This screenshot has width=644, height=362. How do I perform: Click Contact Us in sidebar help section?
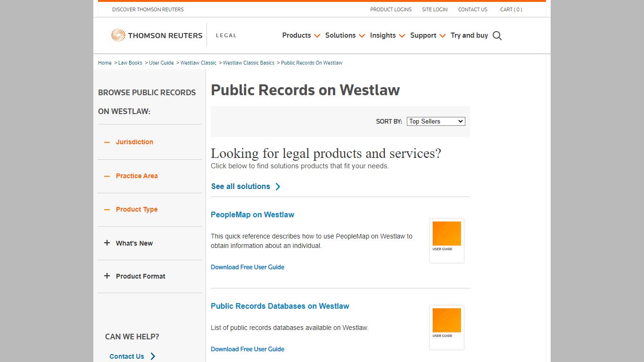click(x=127, y=356)
